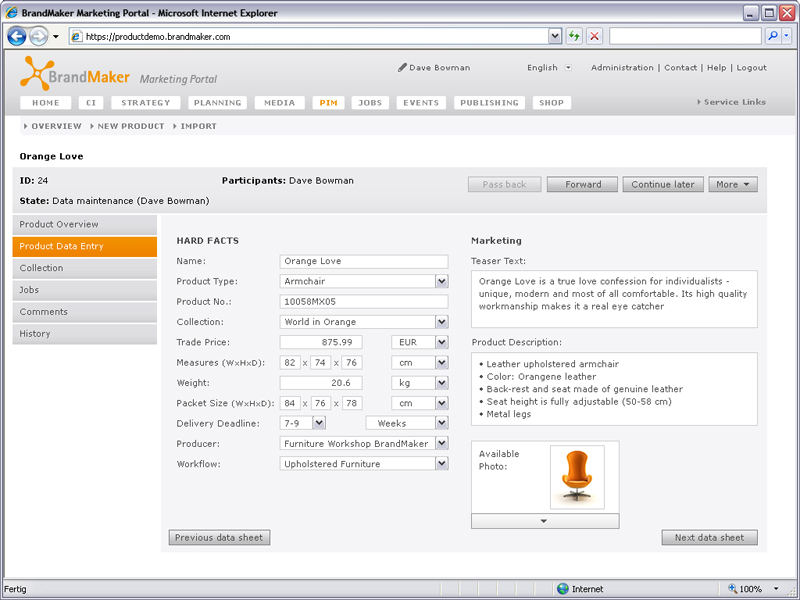Screen dimensions: 800x600
Task: Click the red Stop loading icon
Action: [594, 36]
